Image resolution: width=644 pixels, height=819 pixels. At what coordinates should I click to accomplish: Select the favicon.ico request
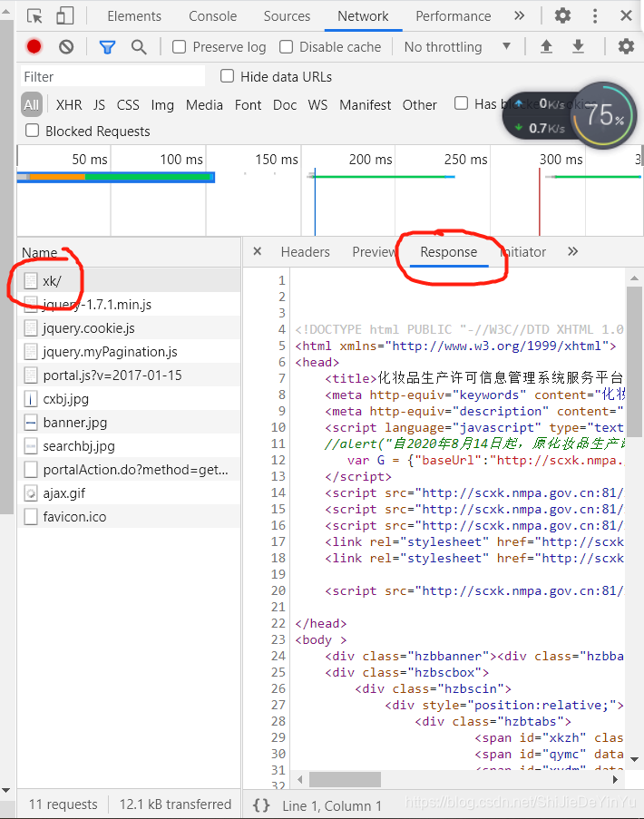pos(129,517)
